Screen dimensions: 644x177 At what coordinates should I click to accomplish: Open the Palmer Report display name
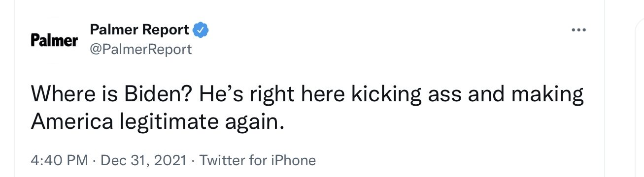pos(139,30)
